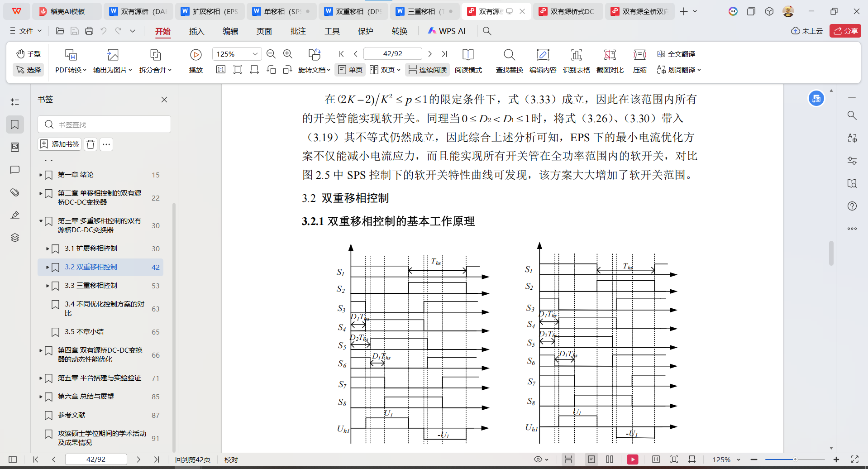Screen dimensions: 868x469
Task: Switch to Single Page view
Action: coord(350,70)
